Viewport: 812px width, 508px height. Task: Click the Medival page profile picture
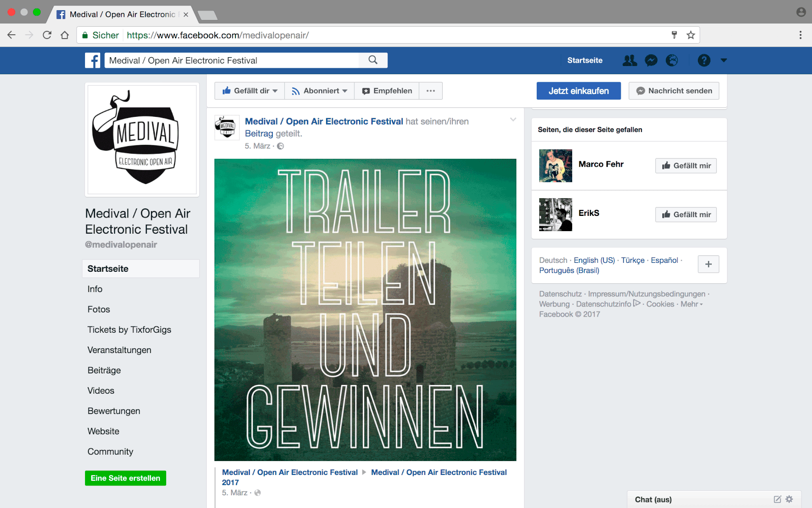tap(142, 140)
